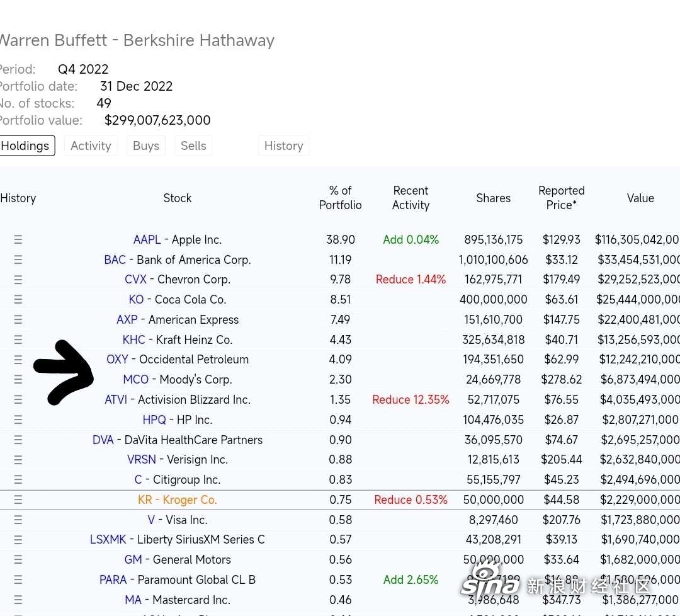Screen dimensions: 680x616
Task: Open AAPL - Apple Inc. stock link
Action: tap(178, 239)
